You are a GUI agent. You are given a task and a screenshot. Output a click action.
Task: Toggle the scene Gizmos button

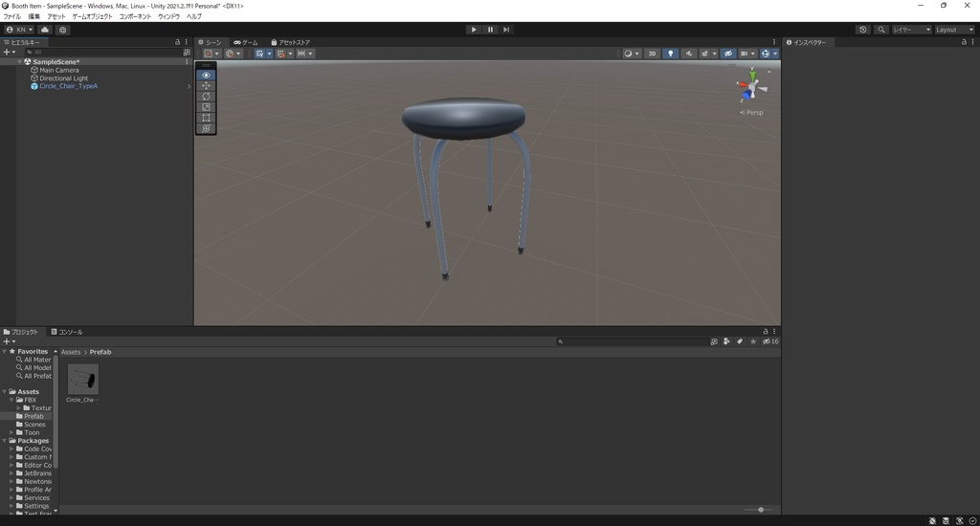point(765,54)
